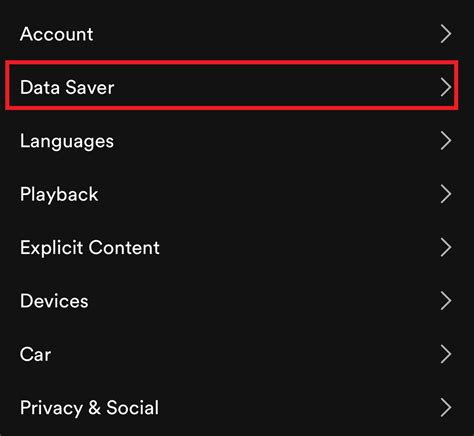Open the highlighted Data Saver option
Screen dimensions: 474x436
tap(232, 85)
